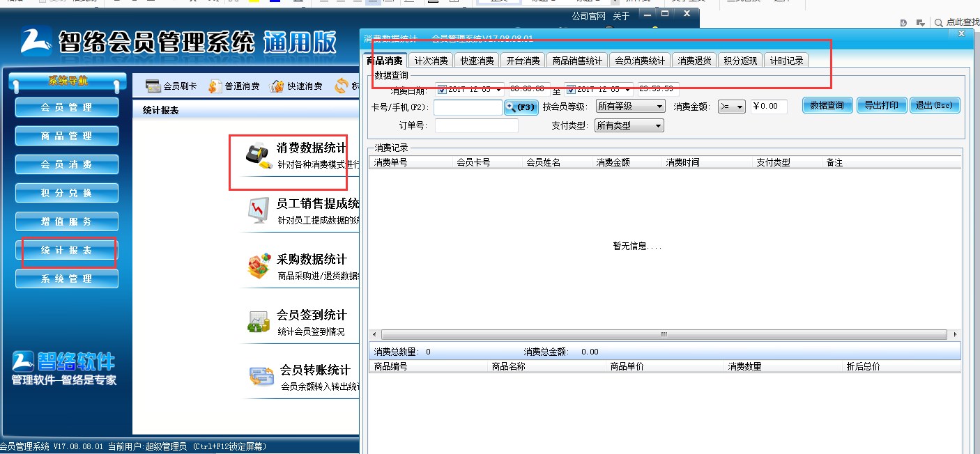Open 员工销售提成统计 chart monitor icon

click(258, 210)
